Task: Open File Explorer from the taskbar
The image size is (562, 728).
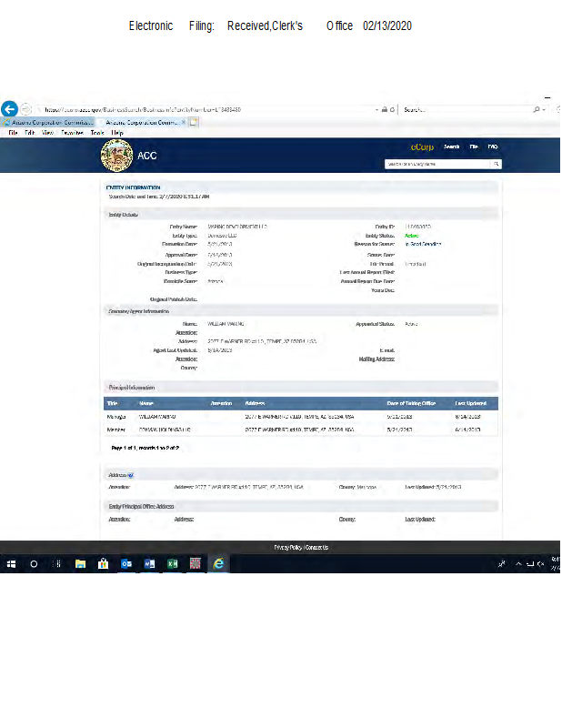Action: point(80,564)
